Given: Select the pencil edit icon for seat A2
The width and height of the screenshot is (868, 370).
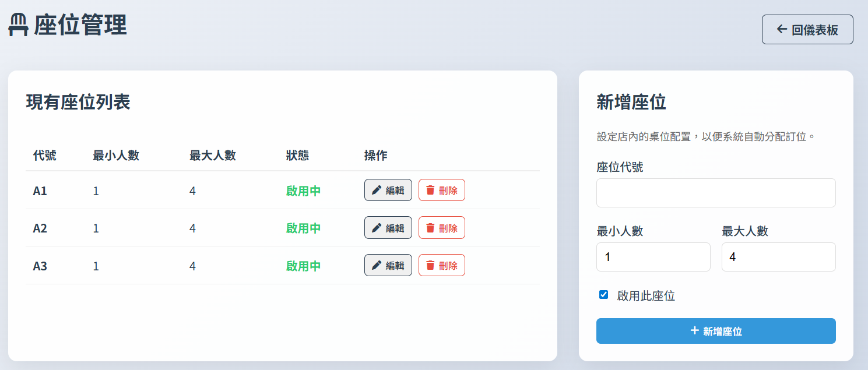Looking at the screenshot, I should click(377, 227).
